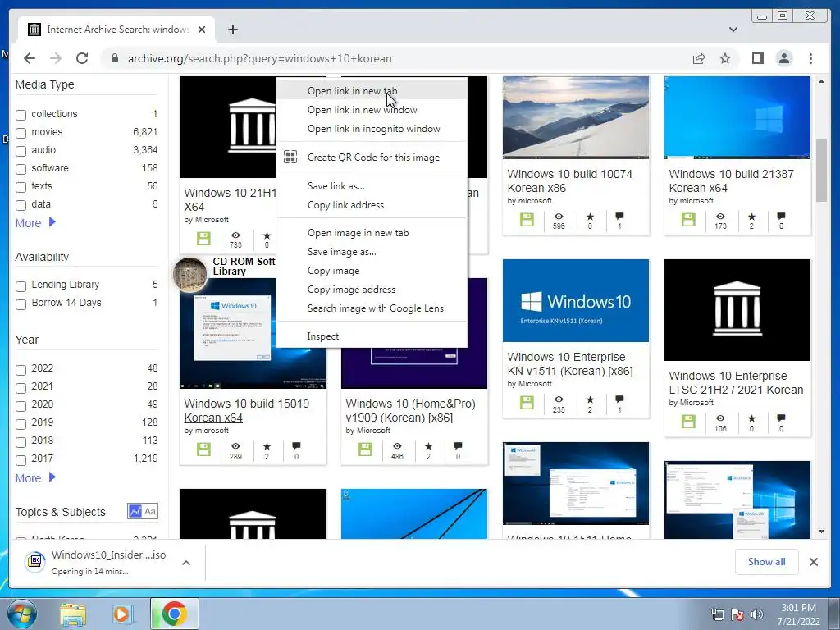Tick the texts media type checkbox

(x=21, y=187)
